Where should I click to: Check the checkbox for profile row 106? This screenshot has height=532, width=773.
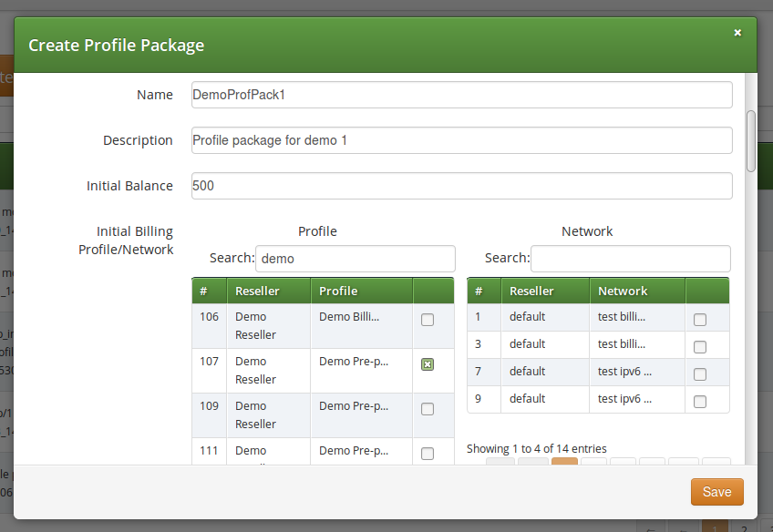point(427,320)
